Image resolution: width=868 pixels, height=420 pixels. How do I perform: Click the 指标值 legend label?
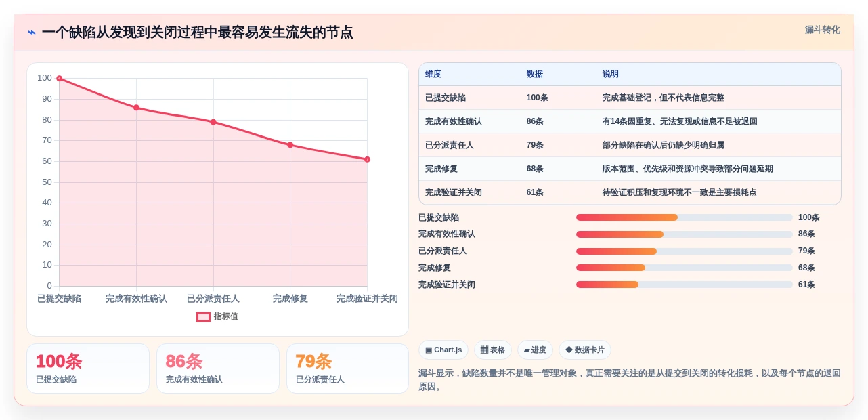226,317
